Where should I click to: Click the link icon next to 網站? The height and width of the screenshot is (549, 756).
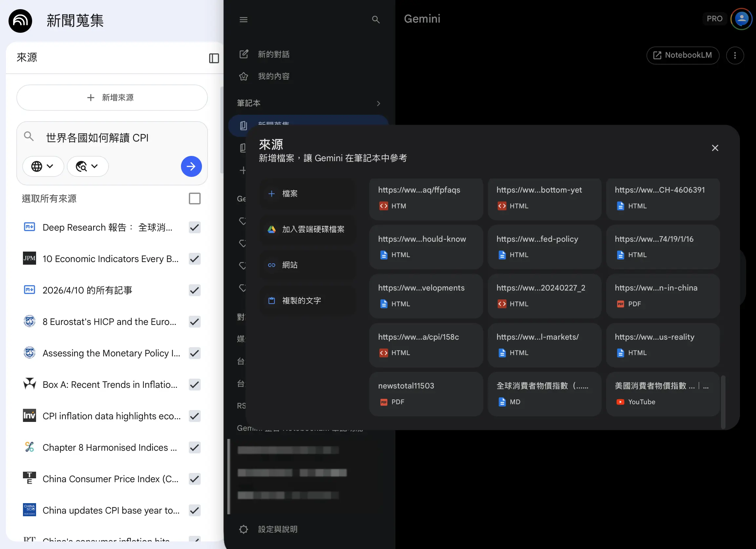[272, 265]
